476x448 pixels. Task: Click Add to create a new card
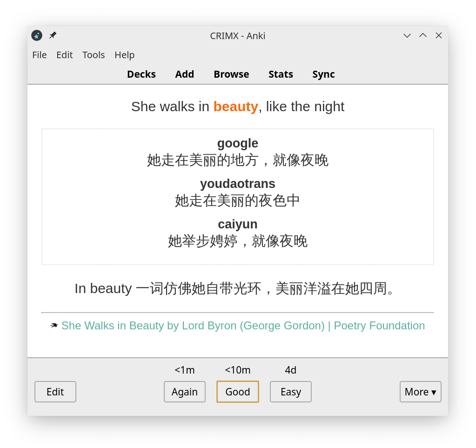(185, 74)
